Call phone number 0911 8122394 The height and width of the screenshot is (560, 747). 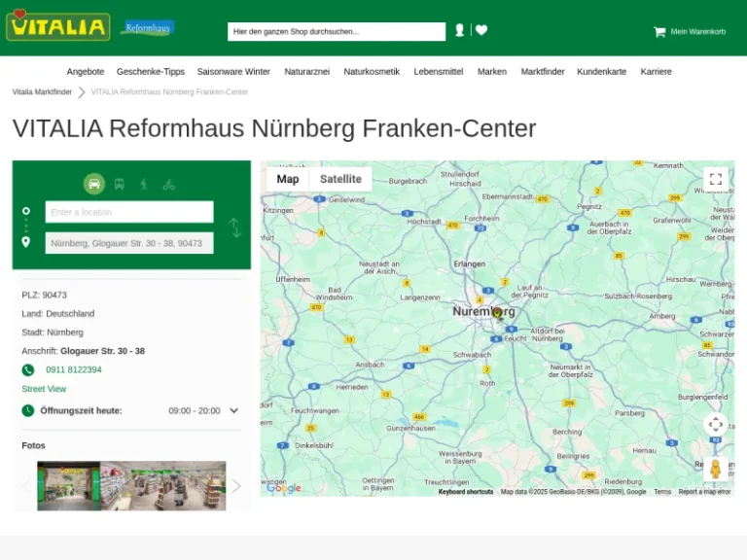[74, 369]
